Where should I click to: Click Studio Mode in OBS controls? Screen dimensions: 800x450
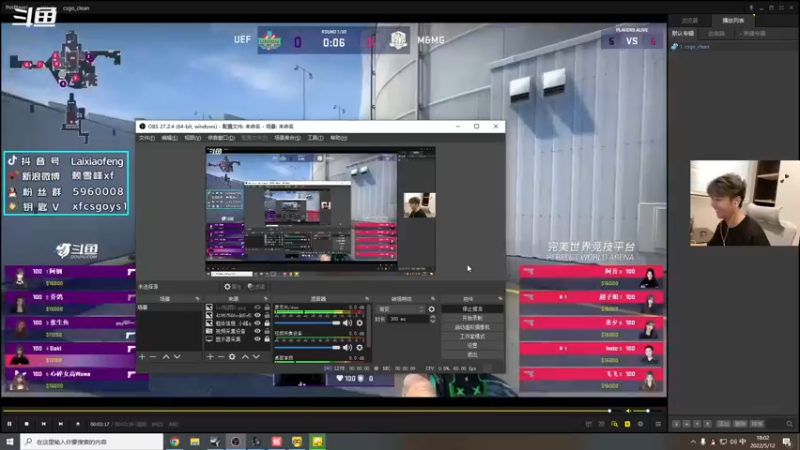click(472, 336)
